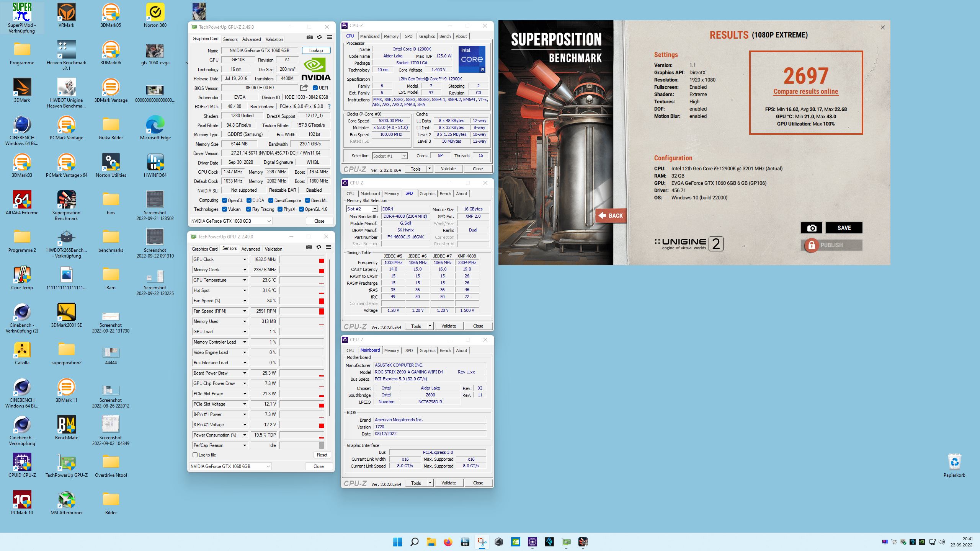Viewport: 980px width, 551px height.
Task: Open AIDA64 Extreme desktop icon
Action: tap(22, 203)
